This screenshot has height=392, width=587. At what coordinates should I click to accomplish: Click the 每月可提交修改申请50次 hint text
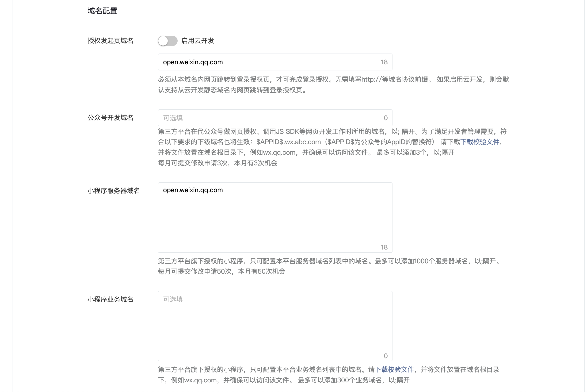point(221,272)
